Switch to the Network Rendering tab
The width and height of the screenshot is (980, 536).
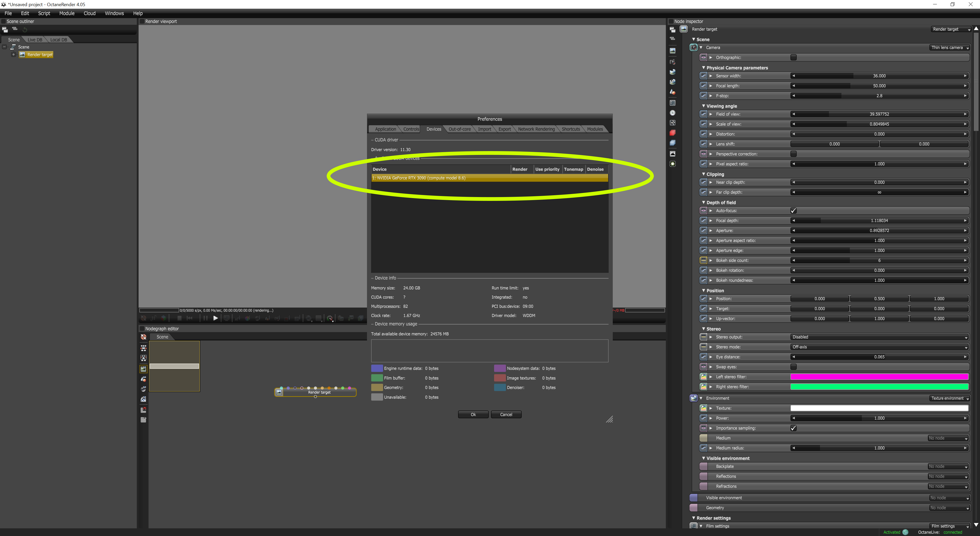pos(536,129)
